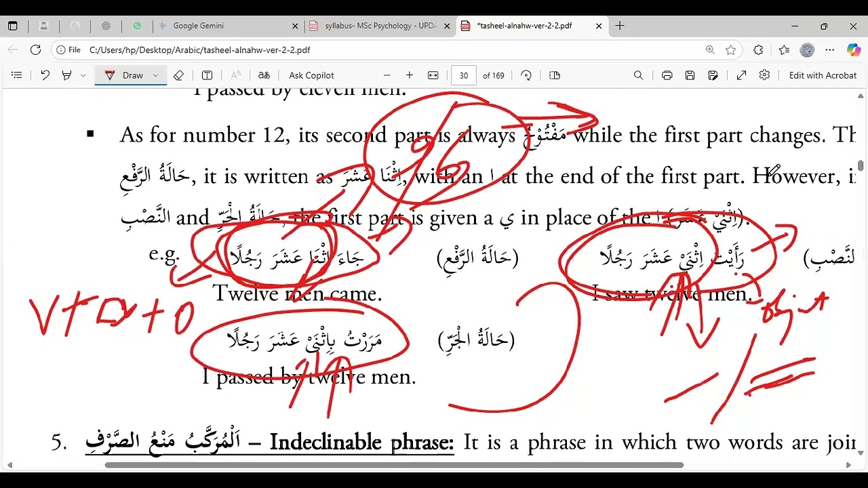Rotate the PDF page
The image size is (868, 488).
[x=526, y=75]
